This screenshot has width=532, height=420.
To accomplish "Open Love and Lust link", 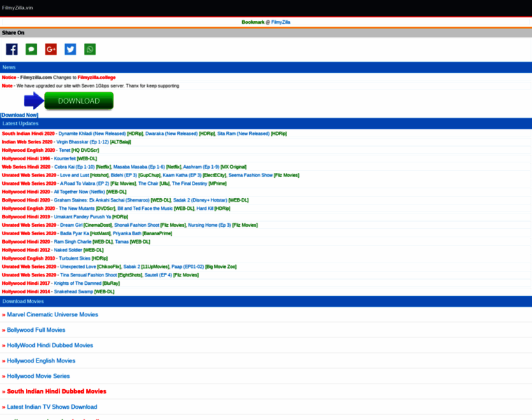I will [74, 175].
